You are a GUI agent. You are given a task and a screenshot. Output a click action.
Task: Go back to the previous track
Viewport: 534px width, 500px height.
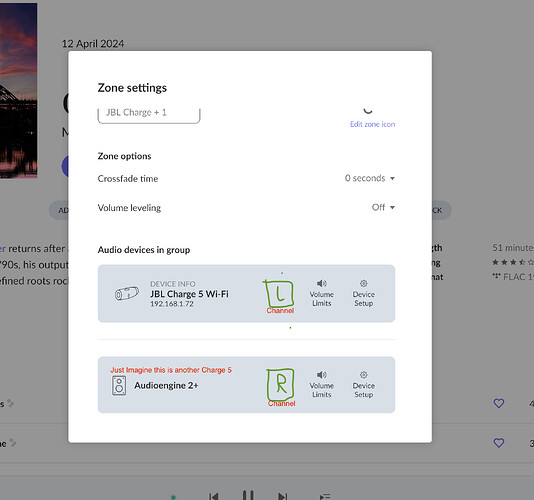(x=214, y=496)
